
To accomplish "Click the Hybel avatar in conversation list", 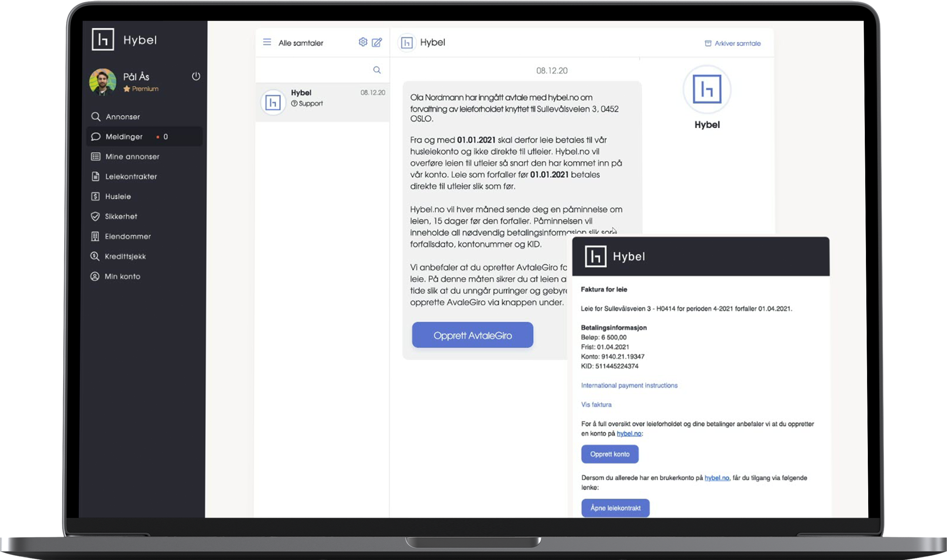I will [x=273, y=102].
